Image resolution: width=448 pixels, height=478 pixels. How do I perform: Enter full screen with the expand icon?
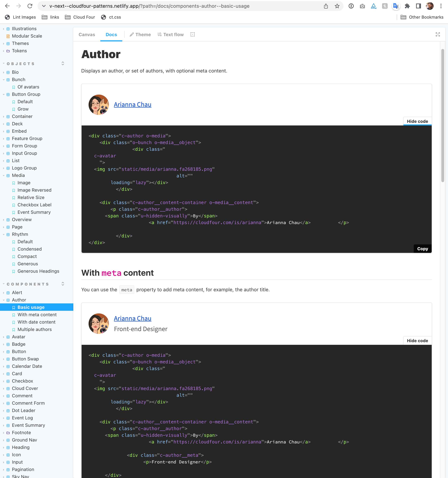pyautogui.click(x=438, y=34)
